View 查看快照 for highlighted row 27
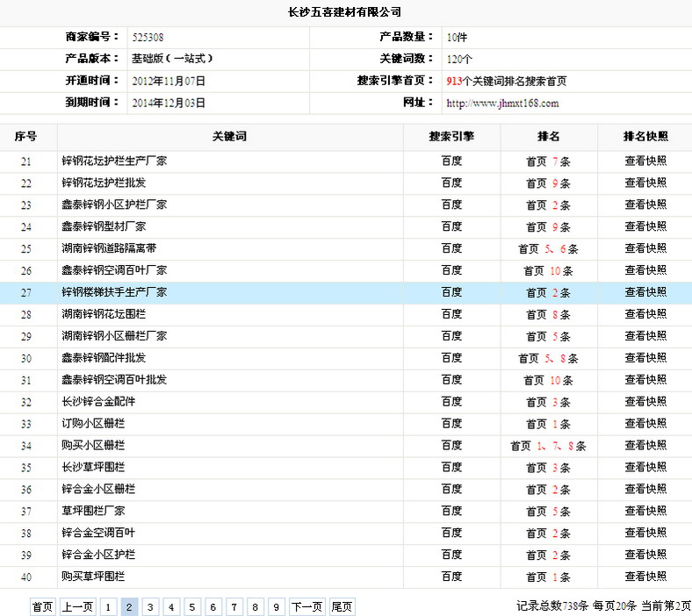The width and height of the screenshot is (692, 616). tap(645, 292)
